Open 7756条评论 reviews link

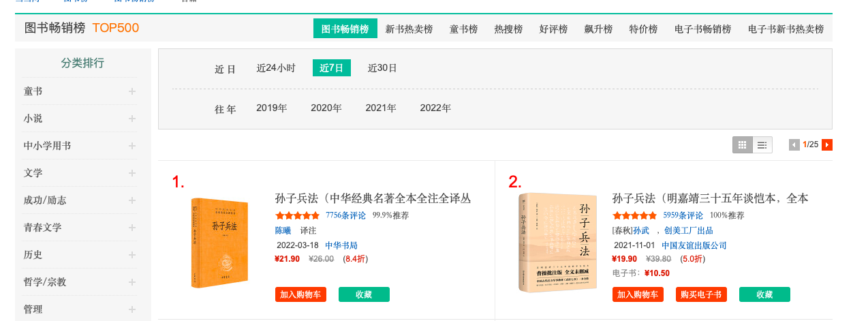point(346,215)
